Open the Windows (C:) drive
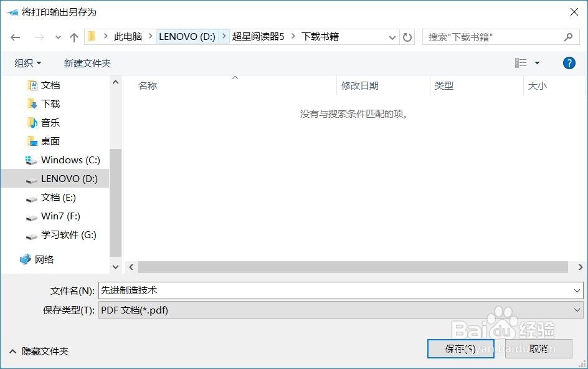 70,160
